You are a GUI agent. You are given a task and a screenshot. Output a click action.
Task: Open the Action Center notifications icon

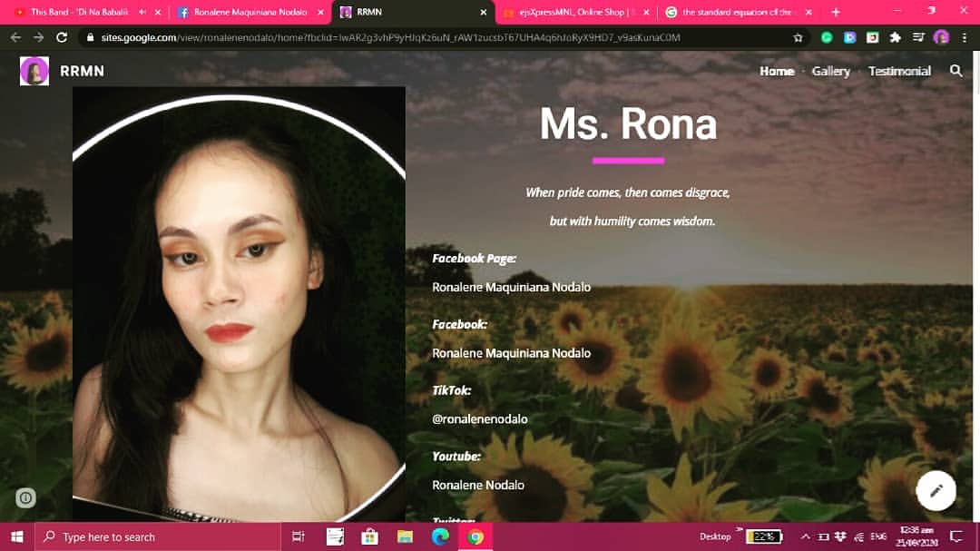coord(956,536)
